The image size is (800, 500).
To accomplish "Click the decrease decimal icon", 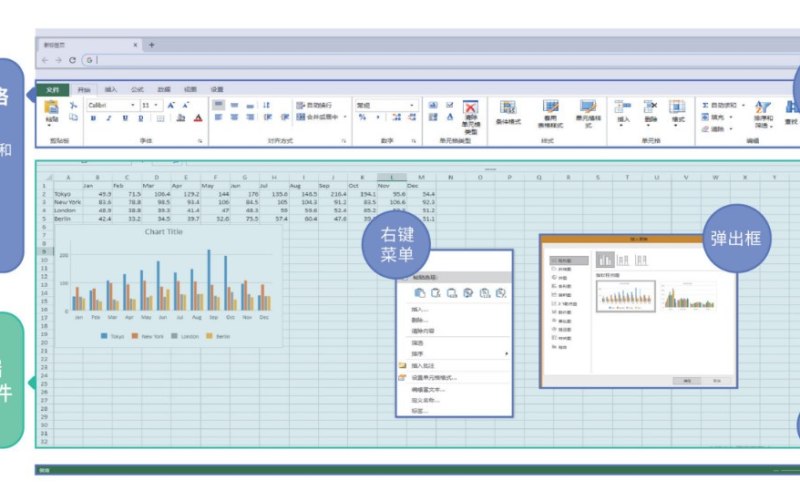I will coord(412,117).
